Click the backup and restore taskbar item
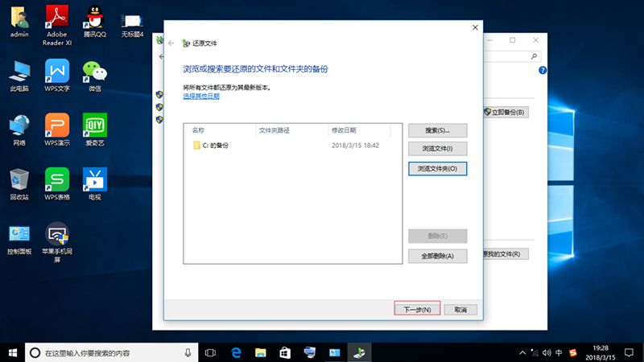Viewport: 644px width, 362px height. coord(359,352)
